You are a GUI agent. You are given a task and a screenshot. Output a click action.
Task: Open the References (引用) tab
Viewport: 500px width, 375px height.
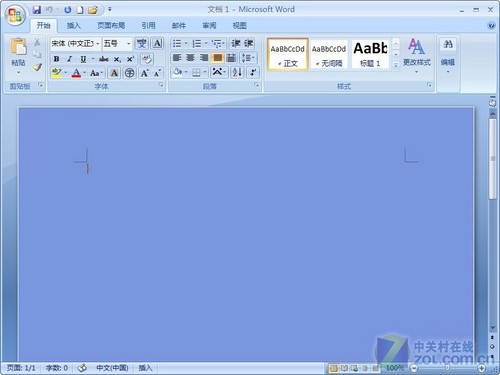148,25
